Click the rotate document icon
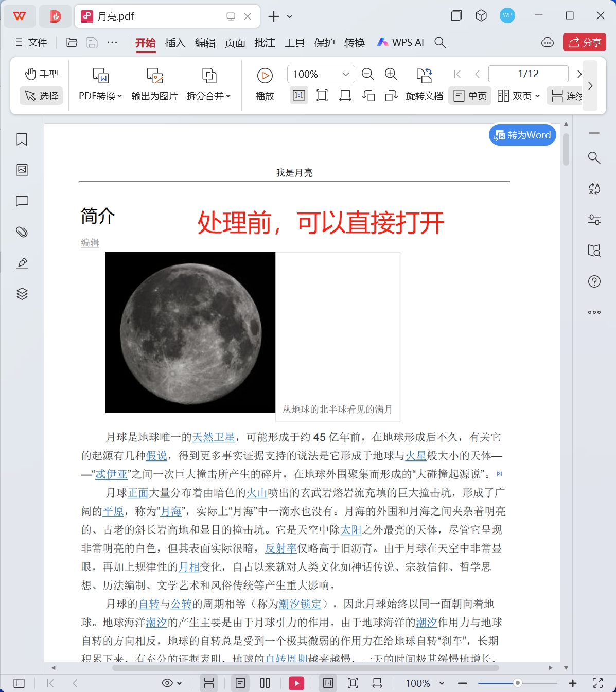 point(424,76)
